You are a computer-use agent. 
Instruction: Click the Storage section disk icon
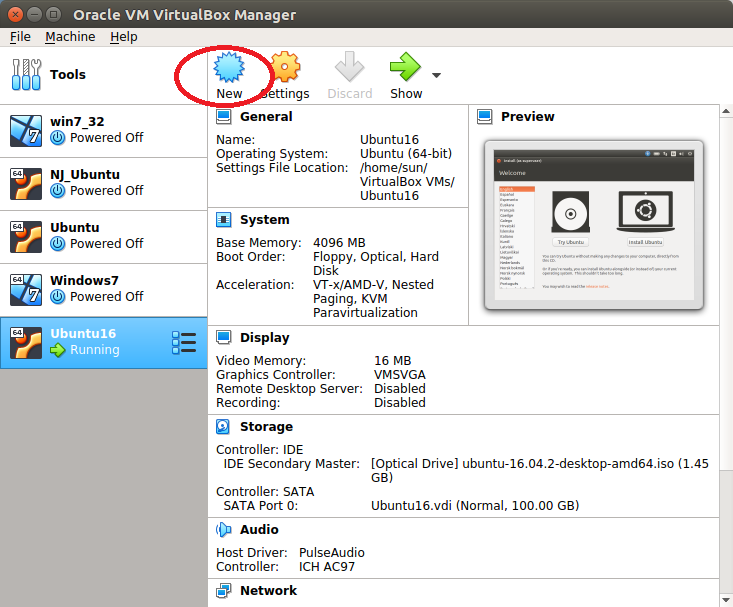pos(223,426)
